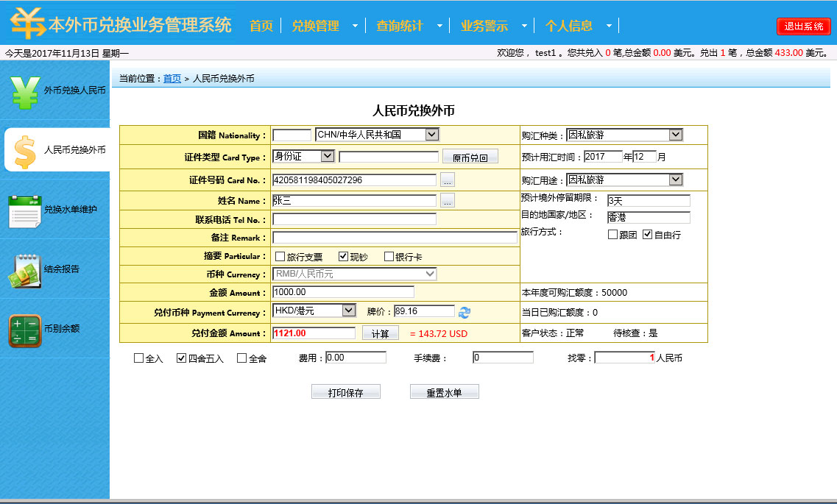Expand 购汇种类 dropdown
The width and height of the screenshot is (837, 504).
coord(624,135)
